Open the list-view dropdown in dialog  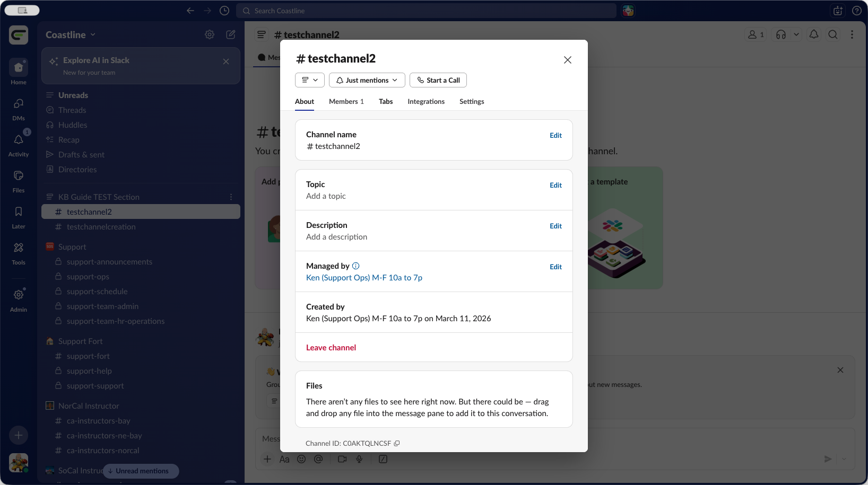click(310, 80)
